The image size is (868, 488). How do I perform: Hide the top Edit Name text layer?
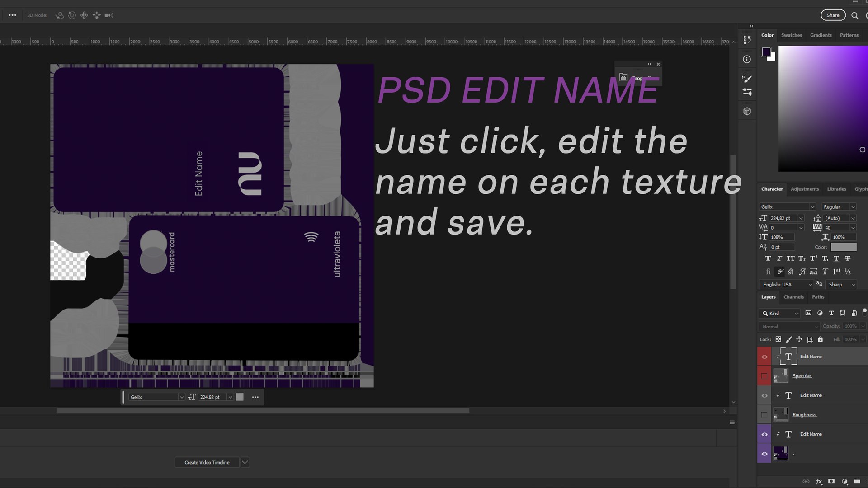(x=764, y=357)
